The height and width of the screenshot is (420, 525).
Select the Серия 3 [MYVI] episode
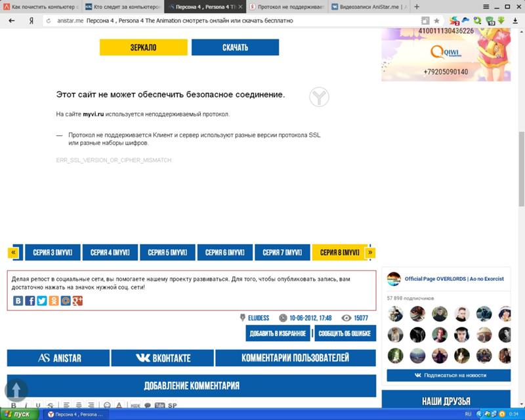coord(52,252)
